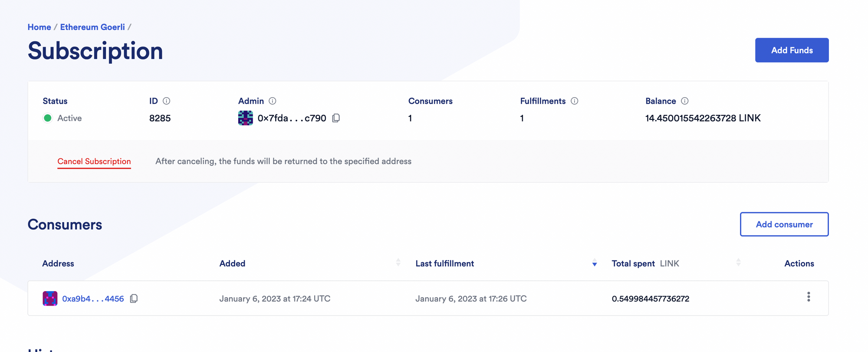Click the info icon beside Admin
This screenshot has height=352, width=868.
click(x=272, y=101)
